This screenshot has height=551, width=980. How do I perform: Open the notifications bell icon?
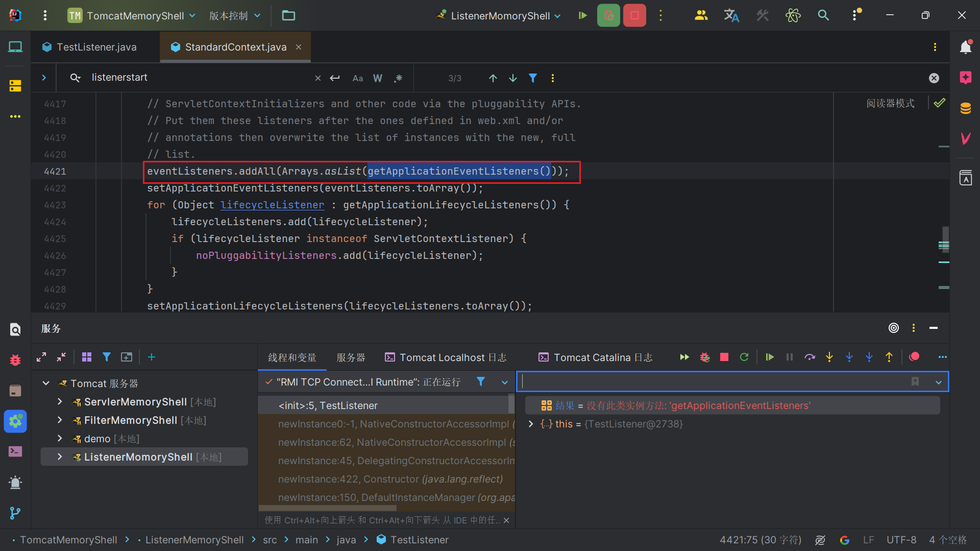pyautogui.click(x=965, y=47)
